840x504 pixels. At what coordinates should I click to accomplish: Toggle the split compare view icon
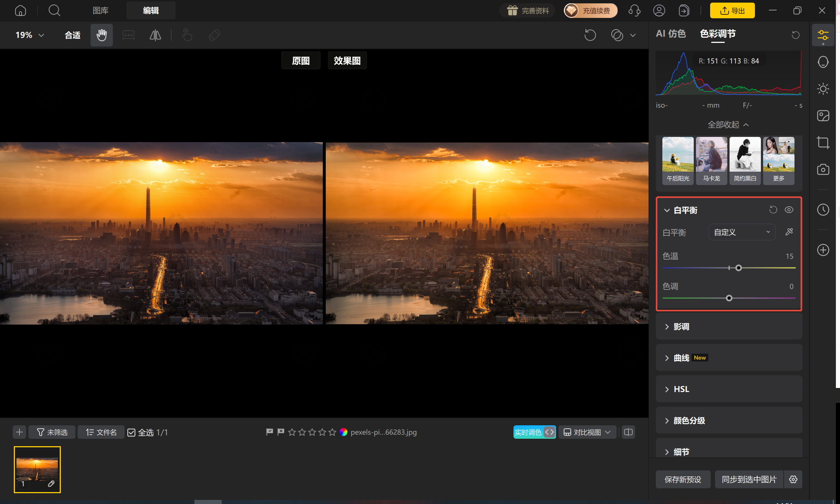tap(628, 432)
